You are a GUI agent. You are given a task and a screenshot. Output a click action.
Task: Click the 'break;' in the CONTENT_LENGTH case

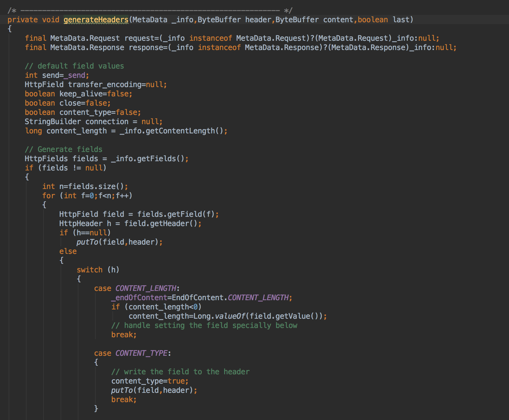tap(124, 335)
